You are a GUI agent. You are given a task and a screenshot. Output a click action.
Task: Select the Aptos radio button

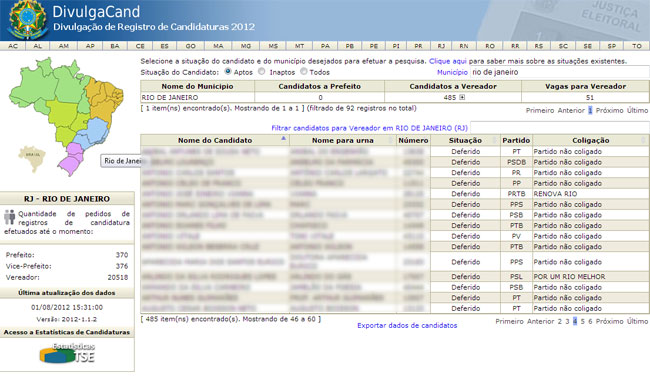(x=228, y=71)
